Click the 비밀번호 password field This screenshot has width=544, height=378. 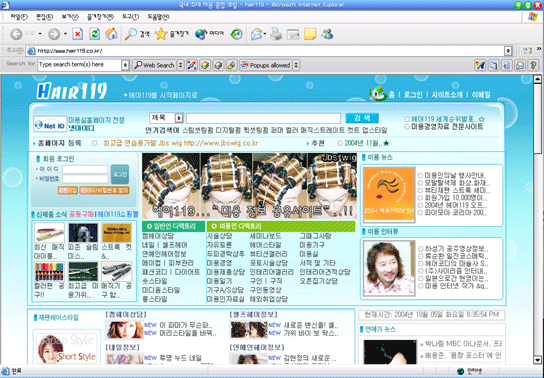[85, 179]
